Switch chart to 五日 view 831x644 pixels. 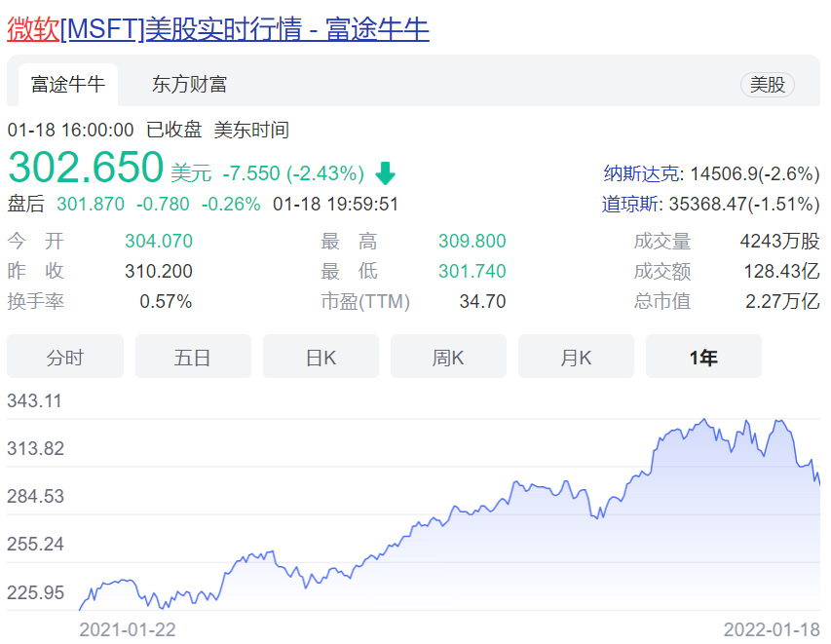pos(193,357)
